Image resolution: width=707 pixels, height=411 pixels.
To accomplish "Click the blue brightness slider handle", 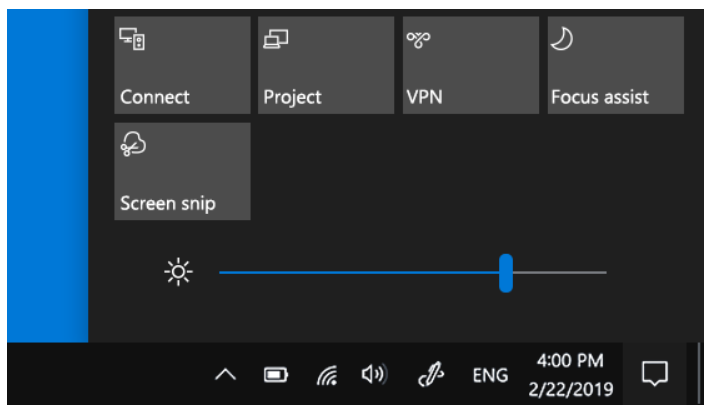I will [506, 273].
